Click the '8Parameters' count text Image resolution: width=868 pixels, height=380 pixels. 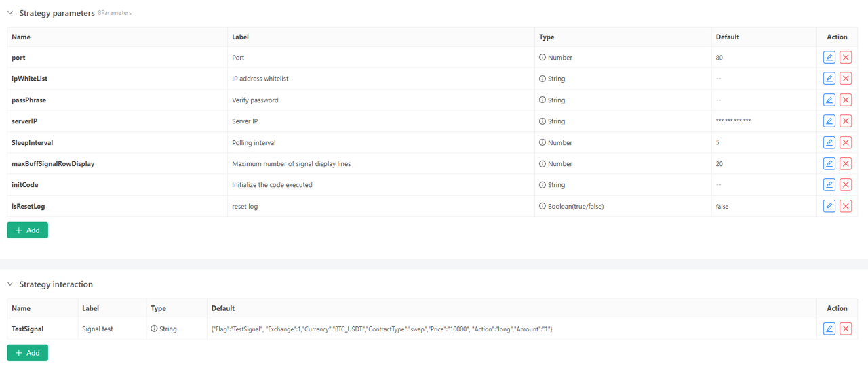(x=115, y=13)
